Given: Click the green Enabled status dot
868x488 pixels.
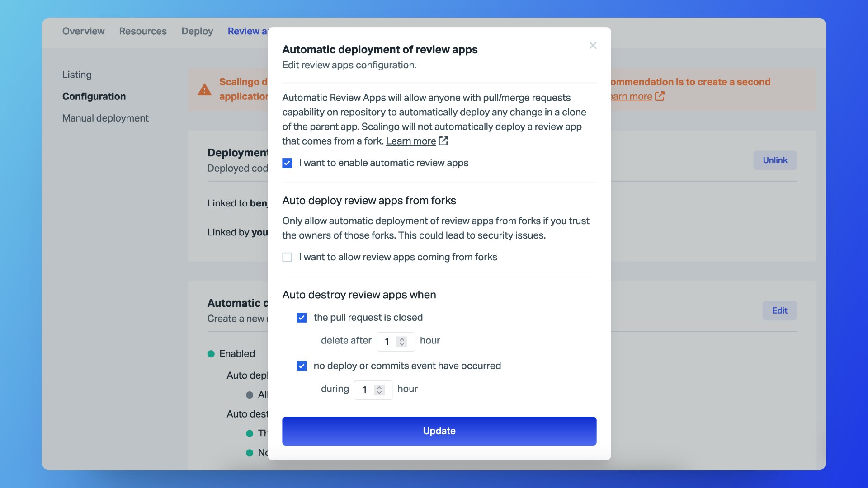Looking at the screenshot, I should click(x=211, y=354).
